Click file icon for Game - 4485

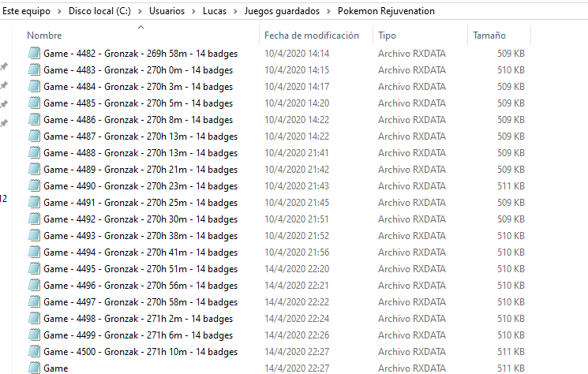(34, 103)
